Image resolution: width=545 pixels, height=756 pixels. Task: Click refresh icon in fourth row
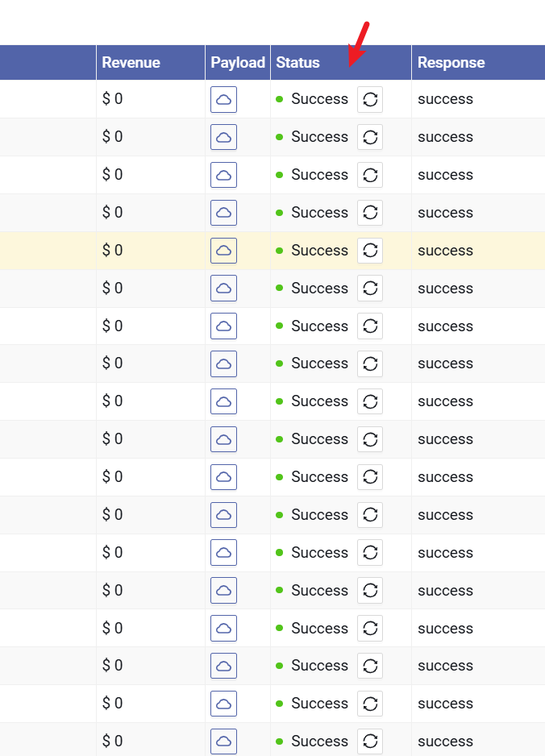click(370, 213)
